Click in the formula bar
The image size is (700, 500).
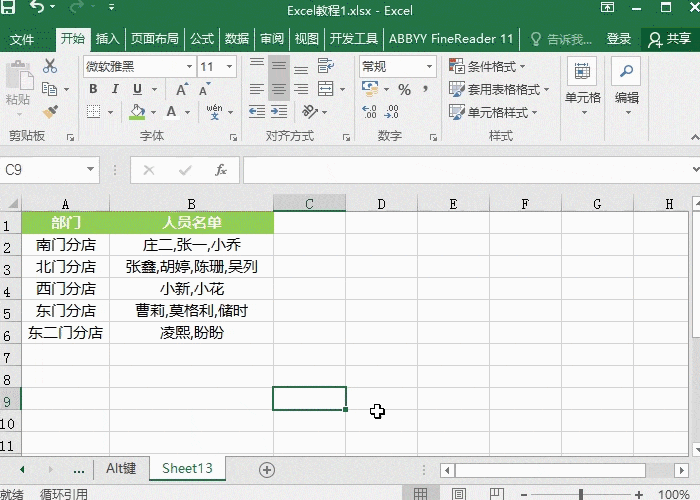(467, 170)
